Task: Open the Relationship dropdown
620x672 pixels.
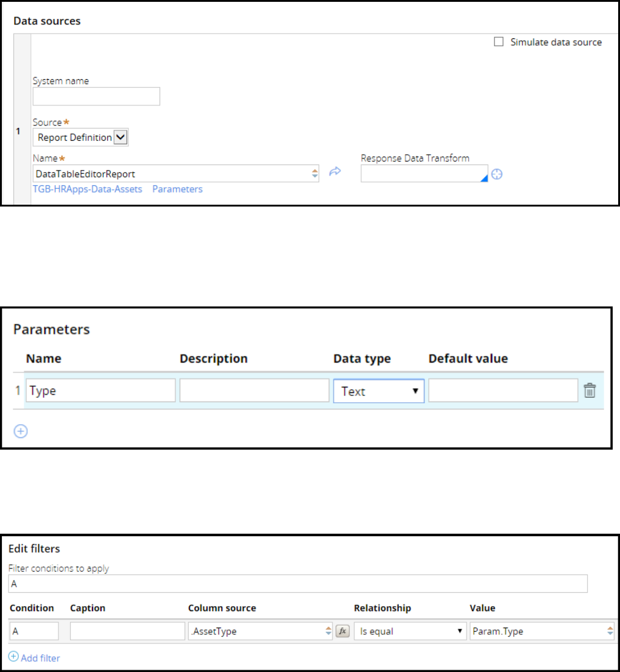Action: [x=410, y=632]
